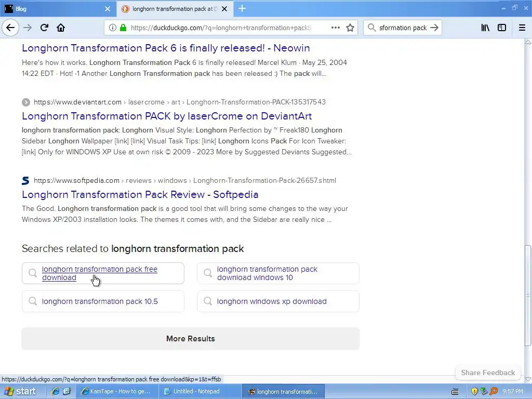
Task: Click the on-screen keyboard tray icon
Action: click(455, 392)
